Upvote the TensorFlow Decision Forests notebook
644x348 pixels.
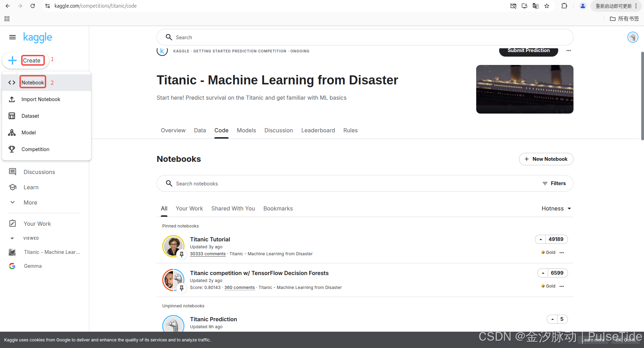tap(543, 273)
